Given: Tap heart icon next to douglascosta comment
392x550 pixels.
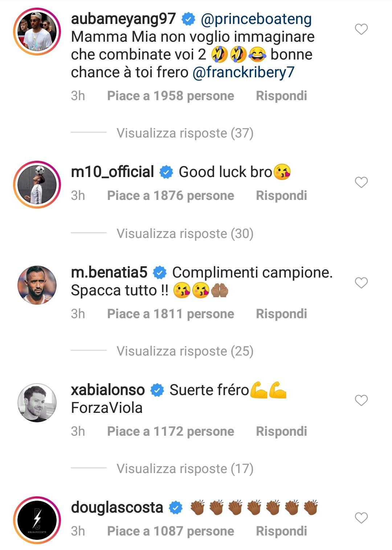Looking at the screenshot, I should (361, 518).
